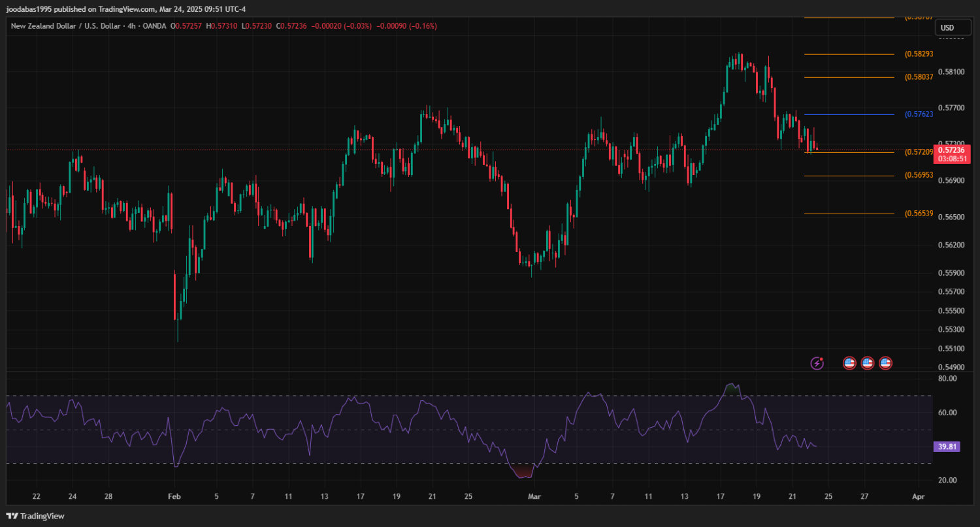980x527 pixels.
Task: Click the orange horizontal line at 0.58293
Action: click(x=849, y=54)
